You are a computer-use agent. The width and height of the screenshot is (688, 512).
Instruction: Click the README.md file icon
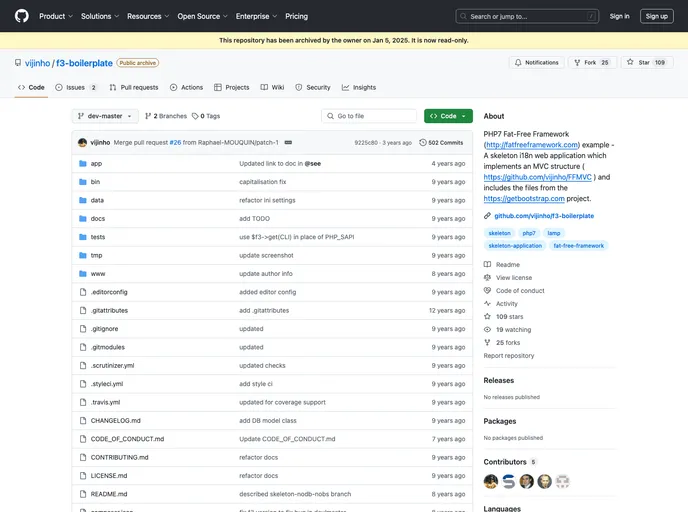click(x=82, y=494)
